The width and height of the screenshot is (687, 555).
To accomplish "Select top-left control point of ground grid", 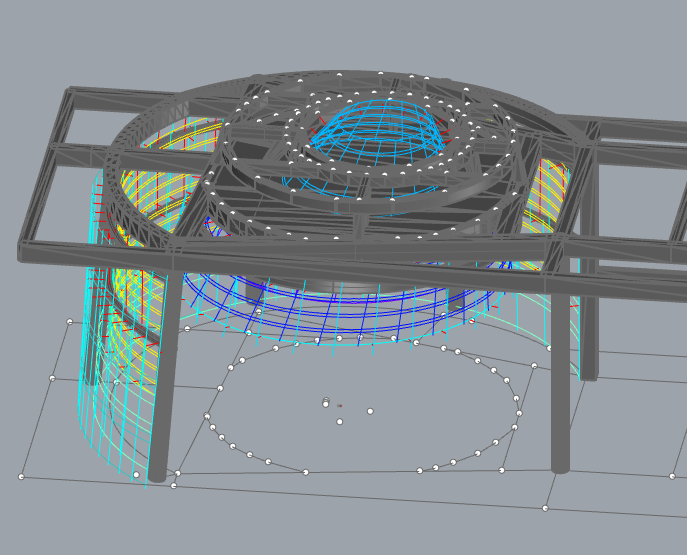I will click(69, 321).
